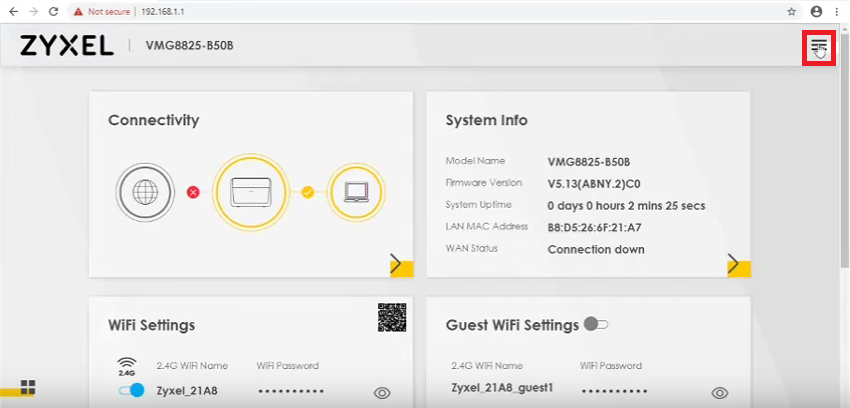Bookmark this page with the star

tap(791, 11)
